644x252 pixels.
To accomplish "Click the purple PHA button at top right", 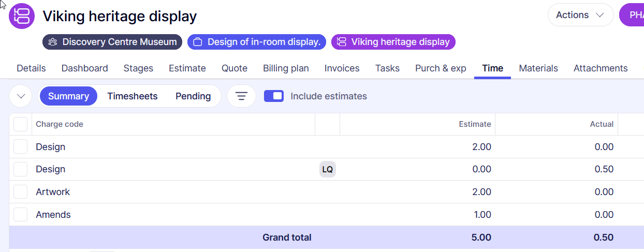I will click(634, 15).
